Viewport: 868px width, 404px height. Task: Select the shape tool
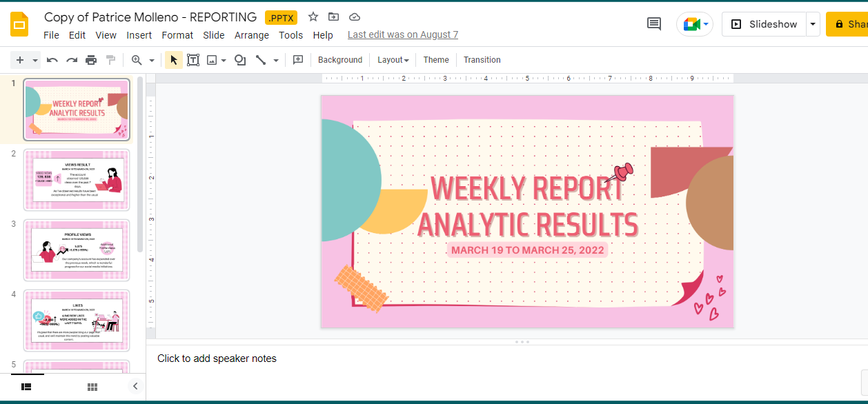coord(240,60)
